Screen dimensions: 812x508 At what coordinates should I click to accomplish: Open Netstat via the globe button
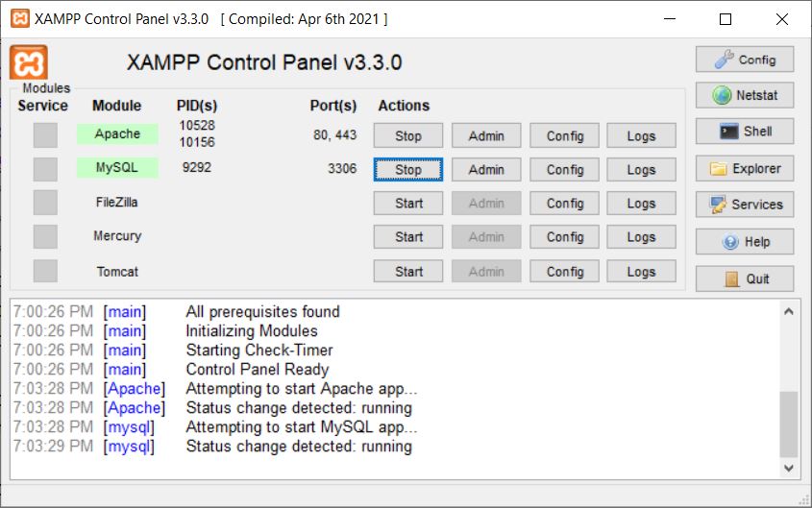744,95
